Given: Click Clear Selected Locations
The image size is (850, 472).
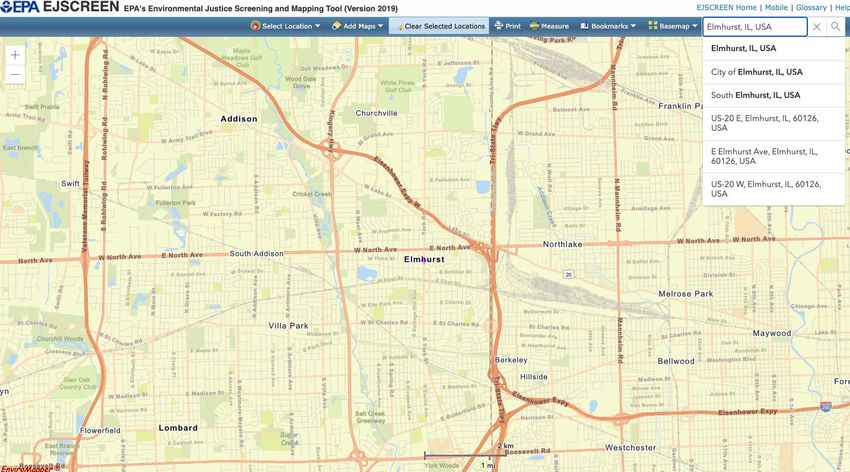Looking at the screenshot, I should 440,26.
